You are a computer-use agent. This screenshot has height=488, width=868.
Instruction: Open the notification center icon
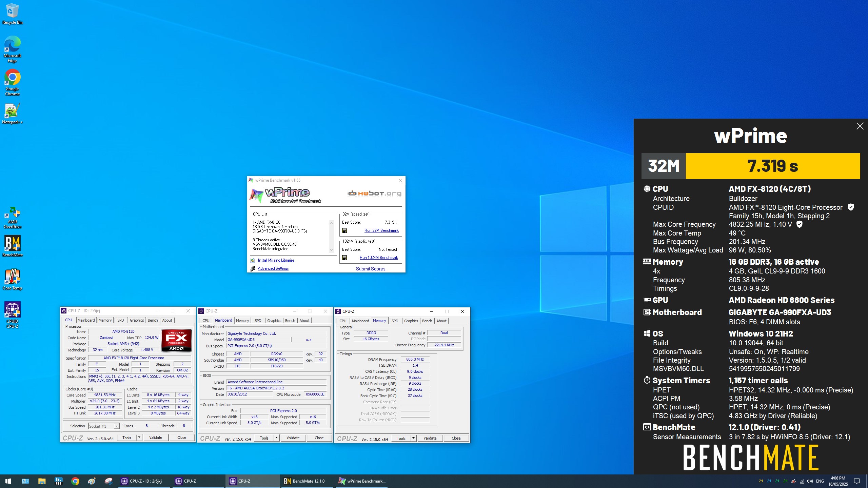(x=857, y=481)
